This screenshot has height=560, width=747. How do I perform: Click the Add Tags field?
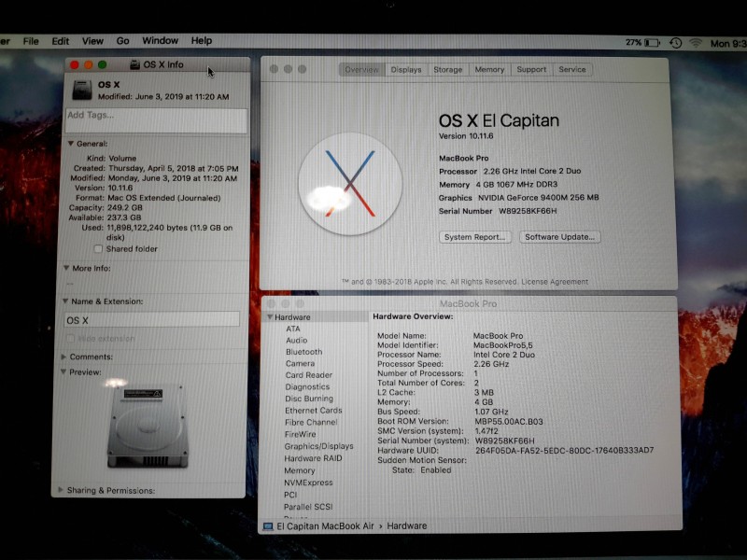pyautogui.click(x=156, y=120)
